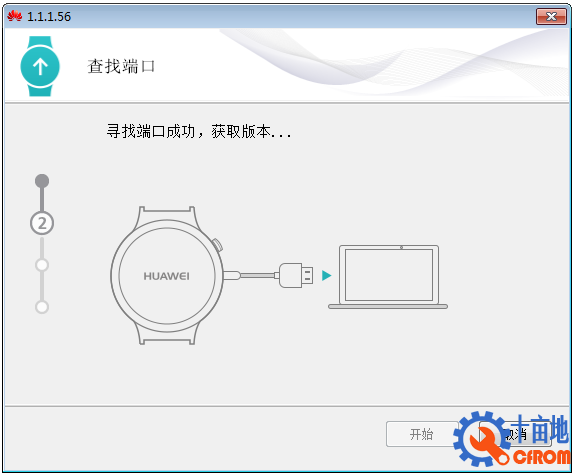The image size is (577, 474).
Task: Click the 1.1.1.56 version title text
Action: pyautogui.click(x=49, y=17)
